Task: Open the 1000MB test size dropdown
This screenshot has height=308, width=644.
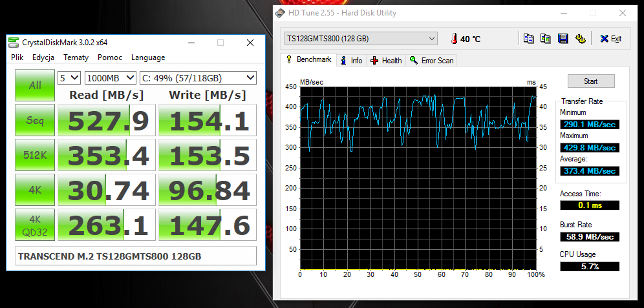Action: (110, 77)
